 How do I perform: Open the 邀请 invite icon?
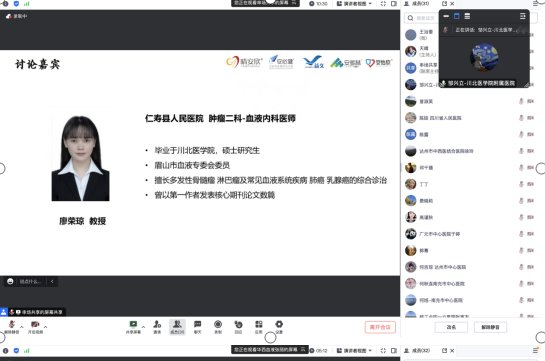click(157, 327)
